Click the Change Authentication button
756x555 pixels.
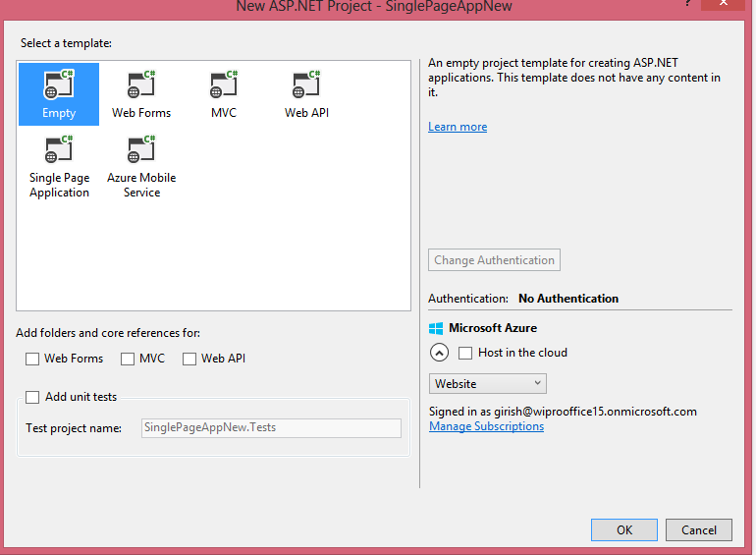(x=494, y=260)
